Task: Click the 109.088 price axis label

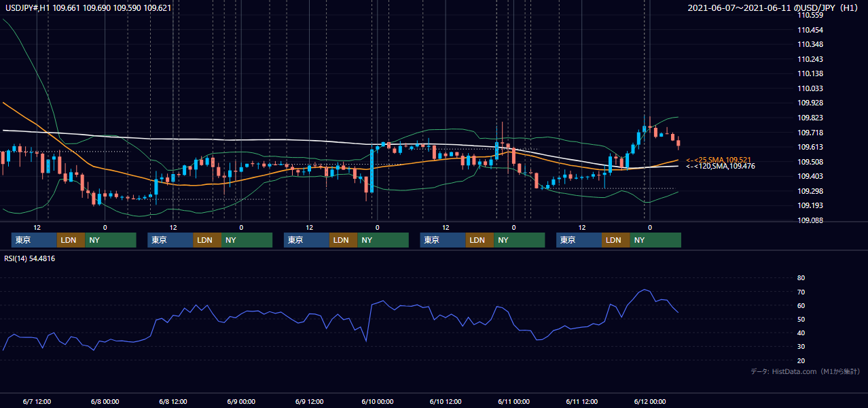Action: tap(810, 220)
